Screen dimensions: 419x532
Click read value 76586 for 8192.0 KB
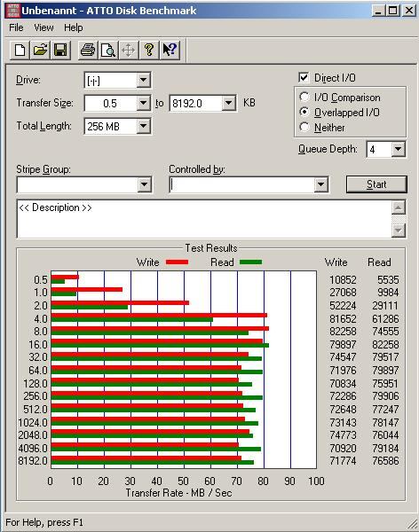385,461
